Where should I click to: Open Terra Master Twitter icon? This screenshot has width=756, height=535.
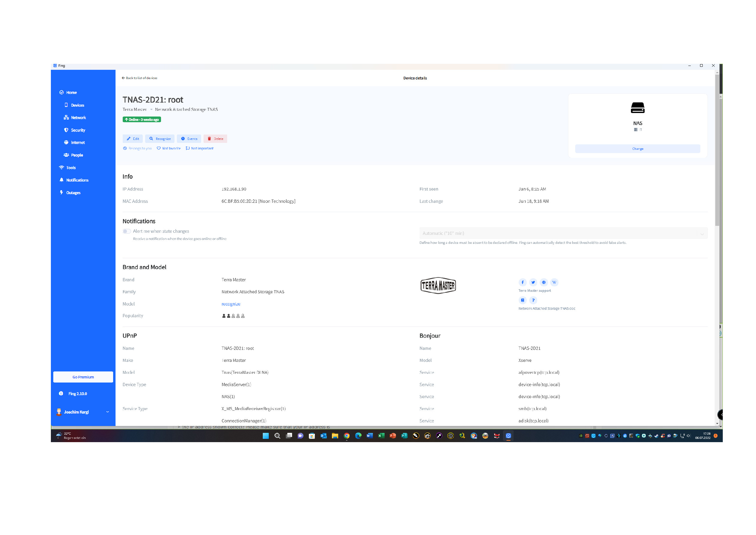533,282
